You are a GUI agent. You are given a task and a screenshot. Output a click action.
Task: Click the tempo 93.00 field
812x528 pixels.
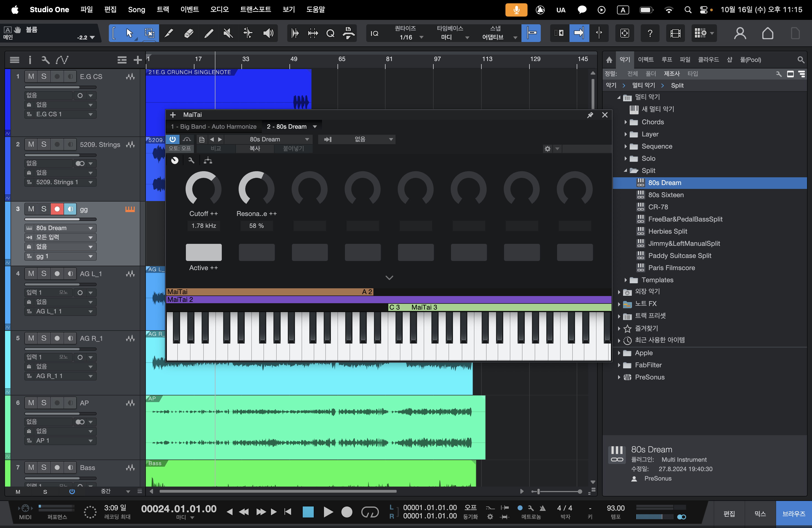(615, 508)
